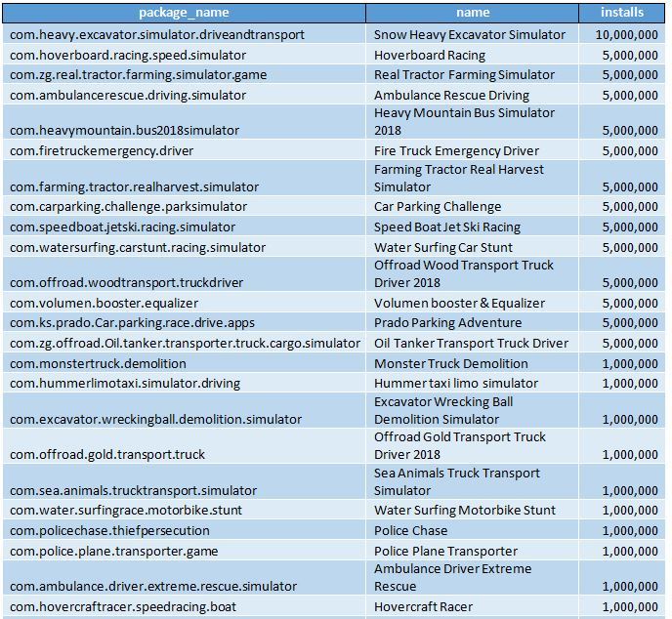
Task: Click com.zg.real.tractor.farming.simulator.game cell
Action: [184, 74]
